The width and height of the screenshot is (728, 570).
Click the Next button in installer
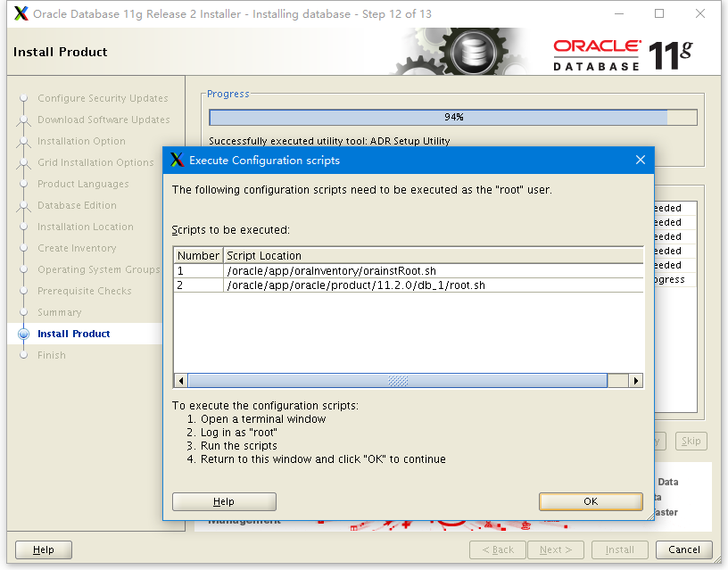tap(555, 549)
